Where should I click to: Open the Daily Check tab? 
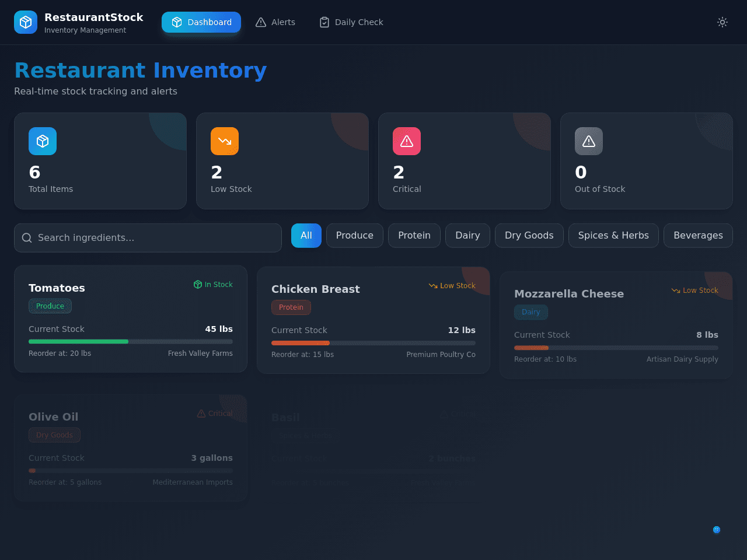(351, 22)
